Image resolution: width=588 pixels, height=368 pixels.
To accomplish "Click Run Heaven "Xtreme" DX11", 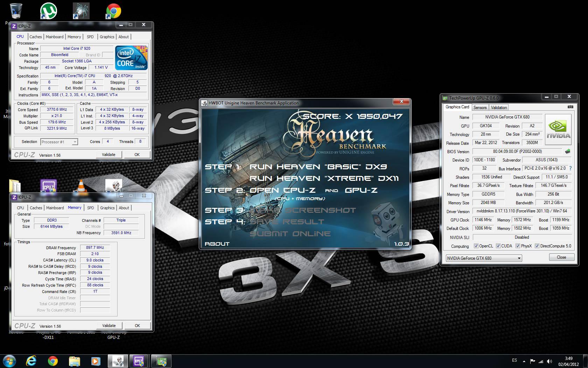I will (324, 178).
